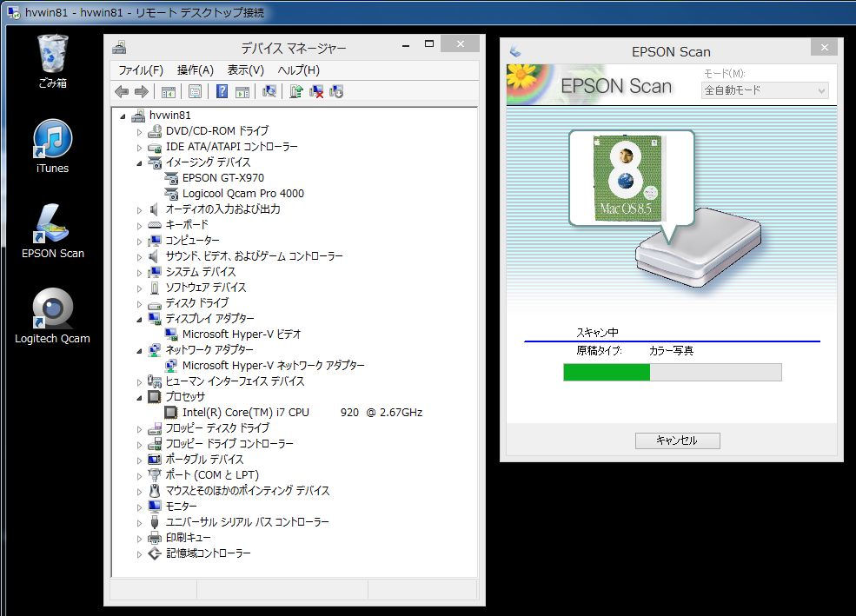The width and height of the screenshot is (856, 616).
Task: Open the Properties toolbar icon
Action: point(195,92)
